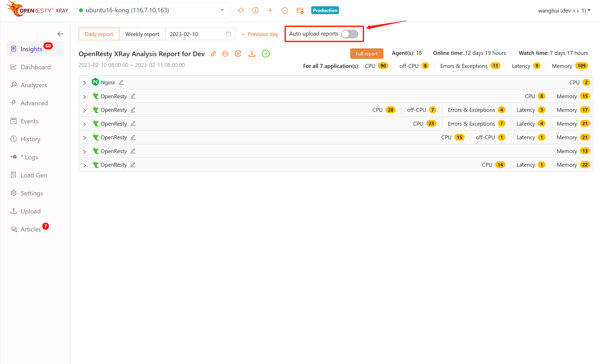The image size is (601, 364).
Task: Open Logs in the sidebar
Action: 35,157
